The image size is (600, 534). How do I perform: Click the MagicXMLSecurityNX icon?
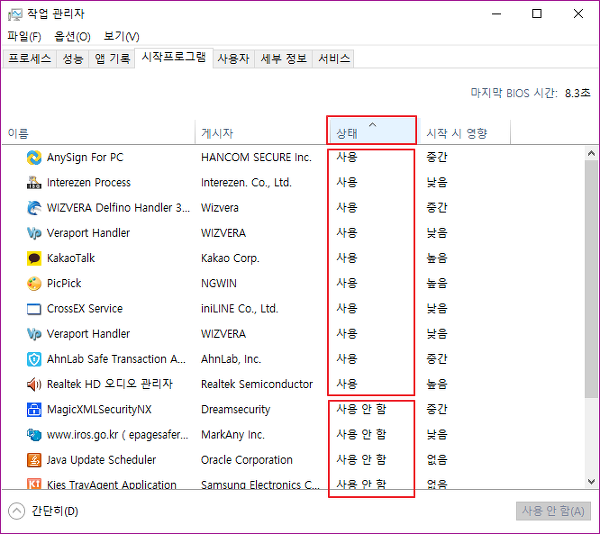[34, 409]
